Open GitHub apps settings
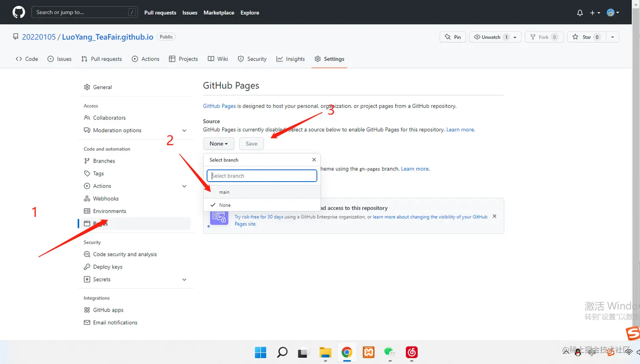This screenshot has width=640, height=364. (x=108, y=310)
